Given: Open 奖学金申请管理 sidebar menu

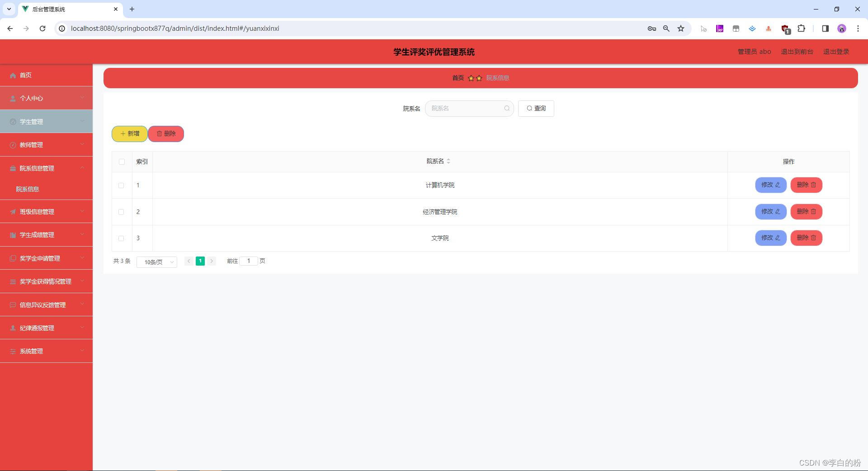Looking at the screenshot, I should point(46,258).
